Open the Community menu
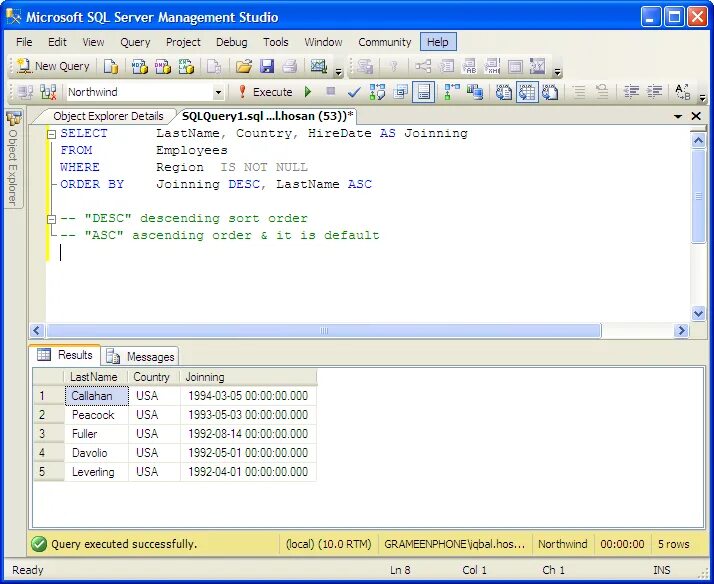714x584 pixels. click(385, 42)
